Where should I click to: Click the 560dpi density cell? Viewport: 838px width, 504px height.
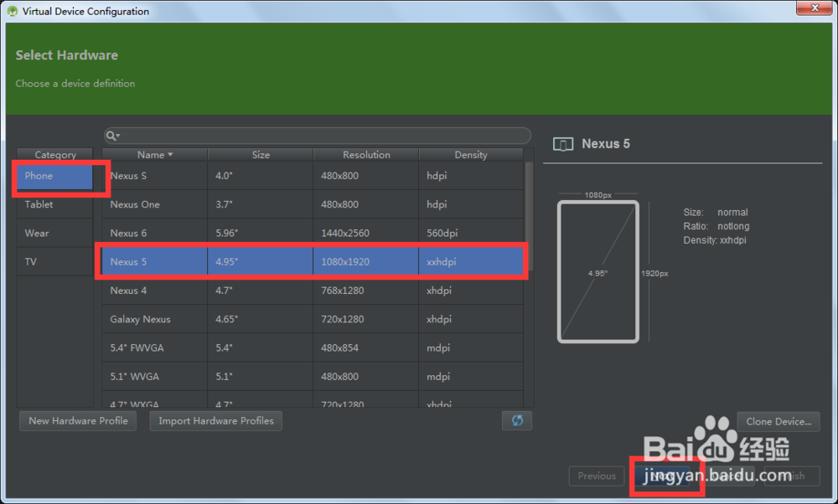coord(471,234)
